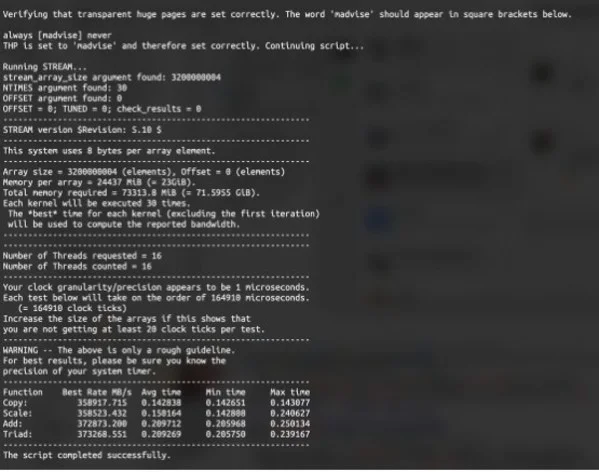
Task: Click the 'Running STREAM...' line
Action: tap(45, 67)
